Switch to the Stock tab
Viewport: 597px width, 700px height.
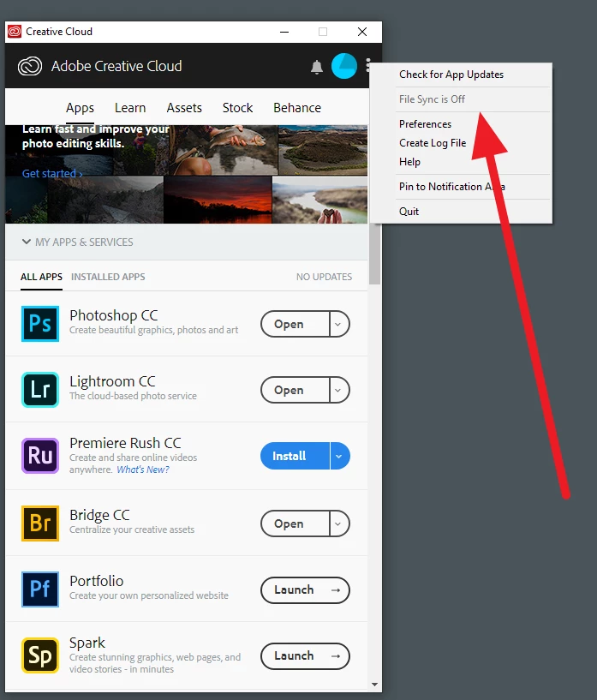(x=237, y=108)
